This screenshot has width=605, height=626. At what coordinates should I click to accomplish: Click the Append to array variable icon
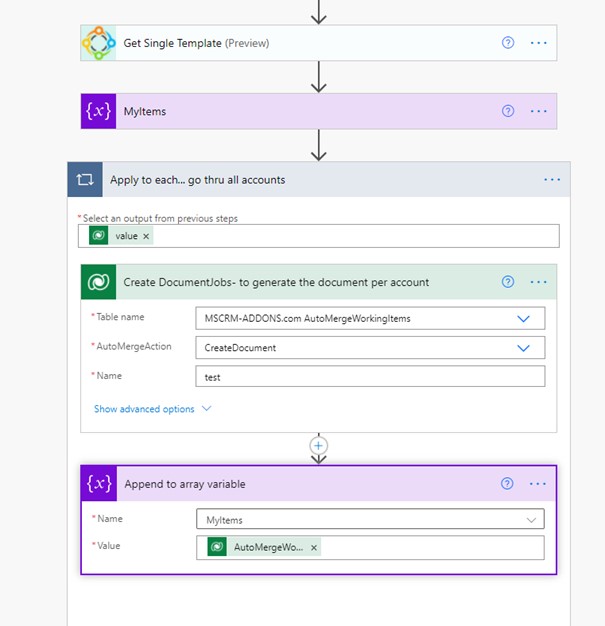pyautogui.click(x=99, y=484)
